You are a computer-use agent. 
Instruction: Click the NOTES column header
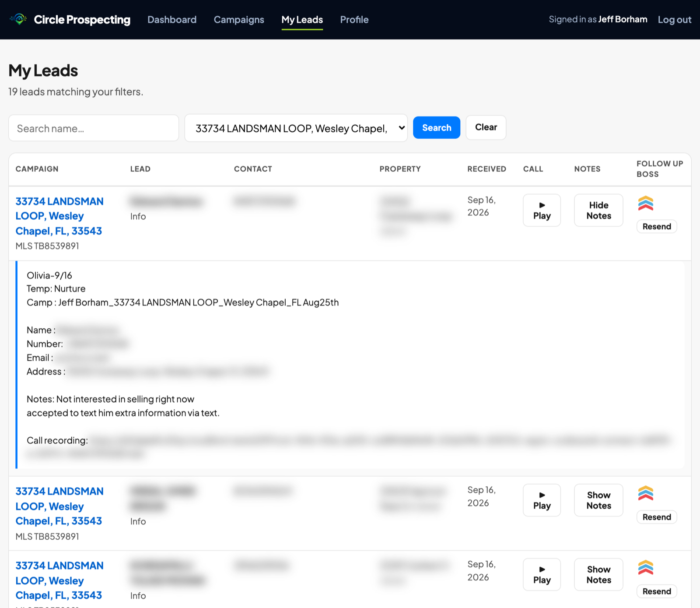pos(587,169)
